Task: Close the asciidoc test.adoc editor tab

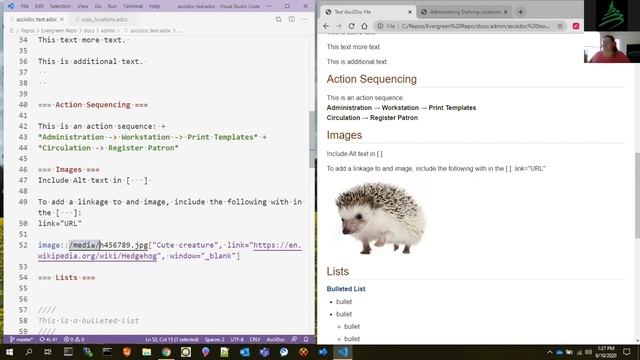Action: [x=62, y=19]
